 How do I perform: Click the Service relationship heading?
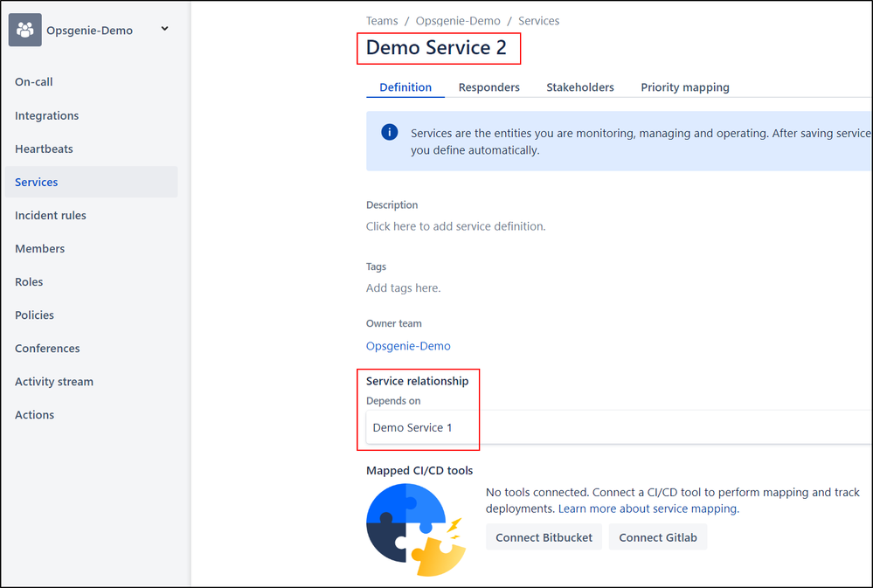click(417, 382)
